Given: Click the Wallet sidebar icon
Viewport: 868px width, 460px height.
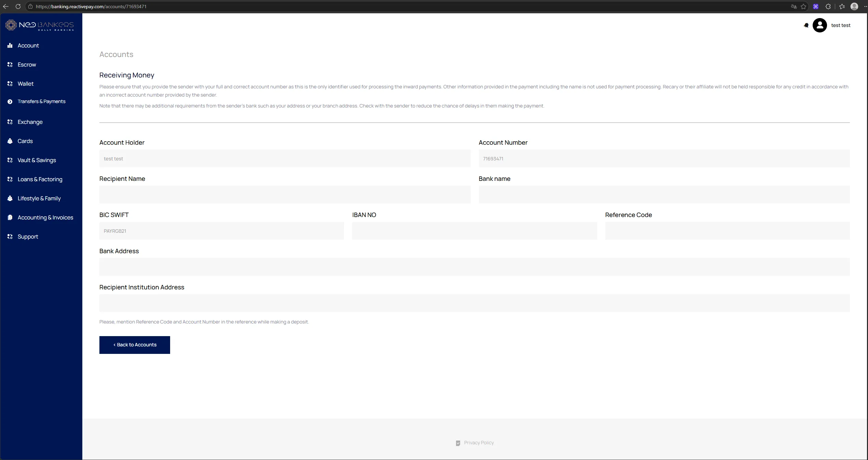Looking at the screenshot, I should coord(10,84).
